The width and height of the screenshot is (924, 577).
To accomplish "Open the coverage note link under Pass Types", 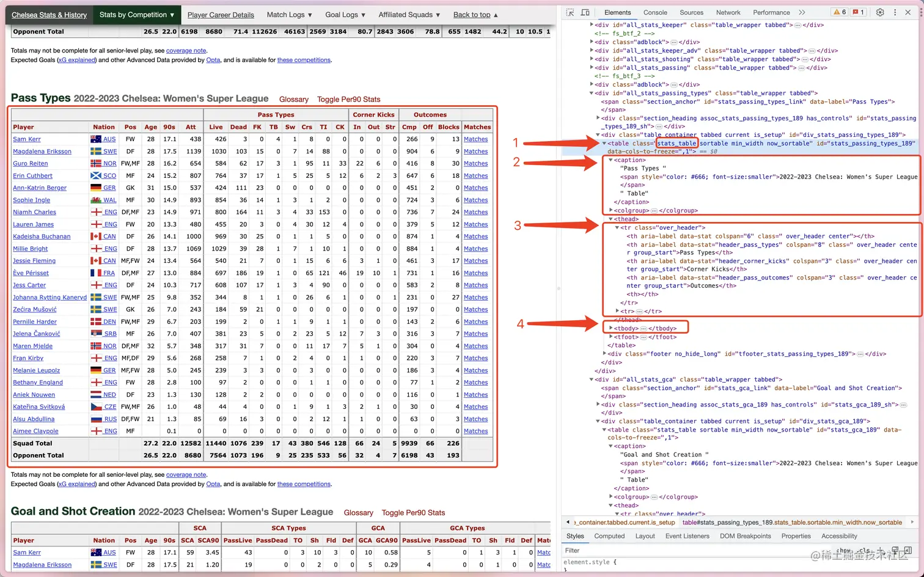I will coord(186,475).
